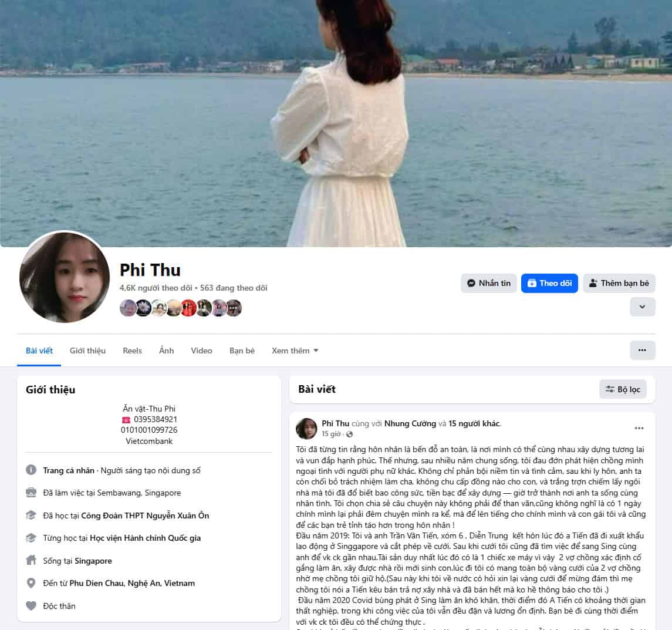
Task: Click the Nhắn tin messenger button
Action: pyautogui.click(x=488, y=283)
